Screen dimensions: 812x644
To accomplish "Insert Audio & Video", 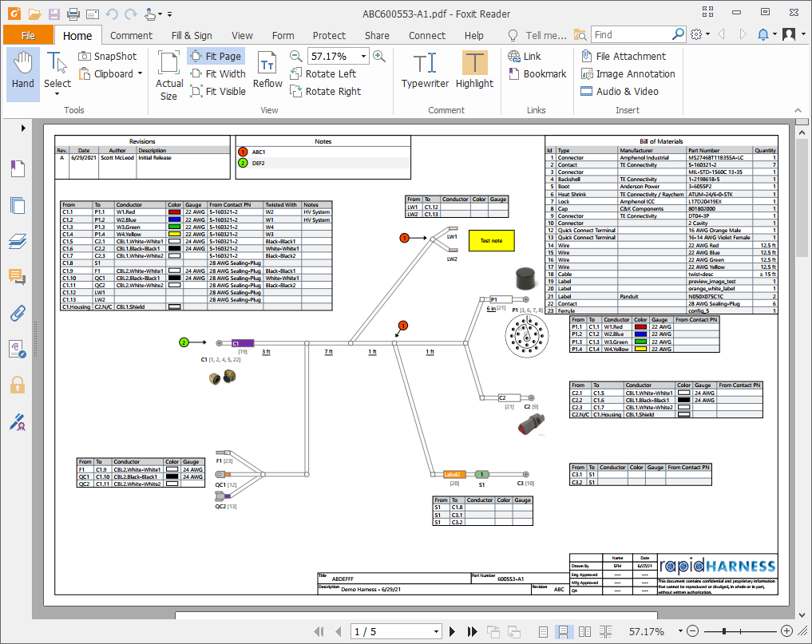I will coord(620,91).
